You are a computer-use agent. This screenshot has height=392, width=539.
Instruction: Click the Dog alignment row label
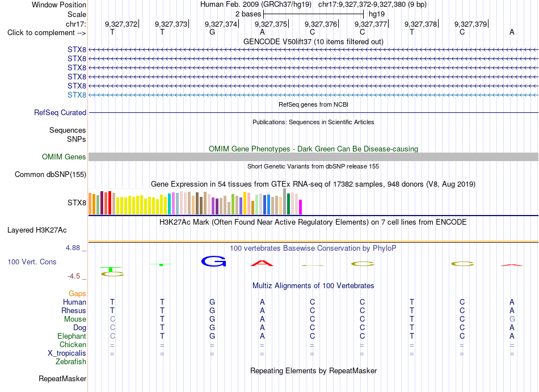79,327
